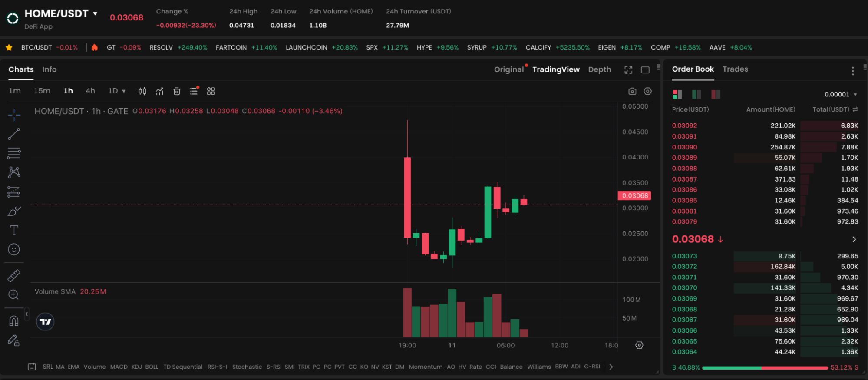Click bid price 0.03073 row
Viewport: 868px width, 380px height.
point(765,256)
